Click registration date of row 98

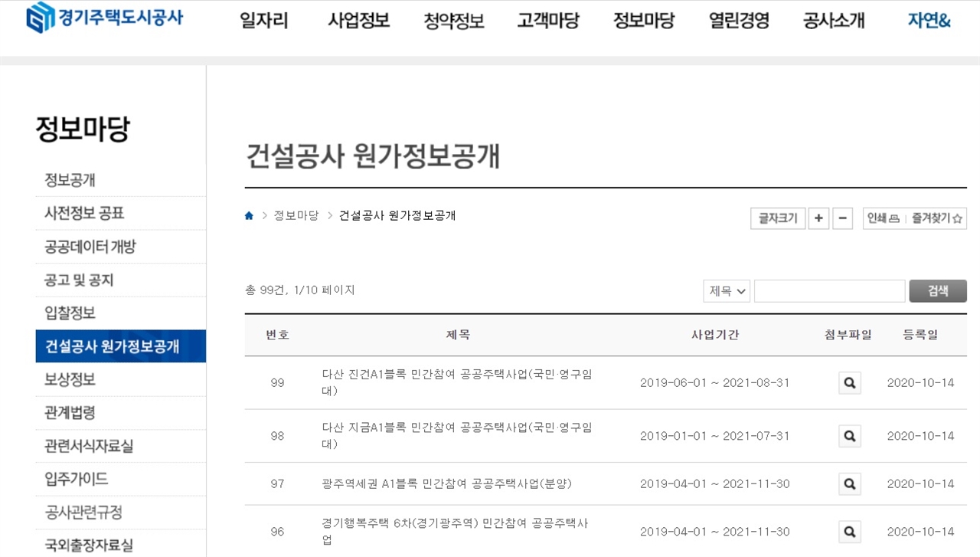tap(920, 436)
